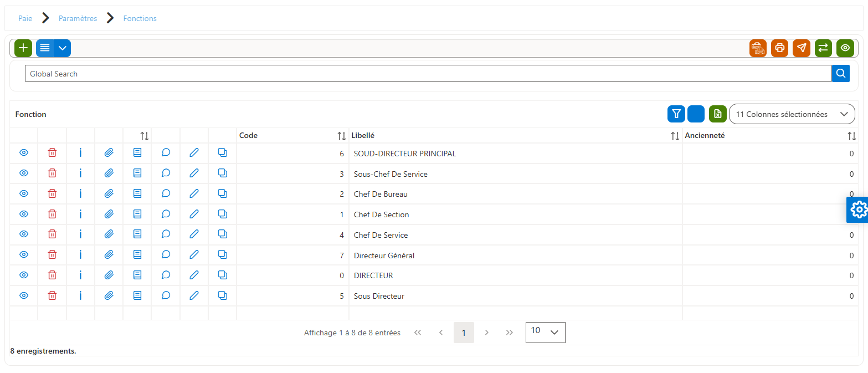This screenshot has width=868, height=373.
Task: View the DIRECTEUR row with eye icon
Action: (24, 275)
